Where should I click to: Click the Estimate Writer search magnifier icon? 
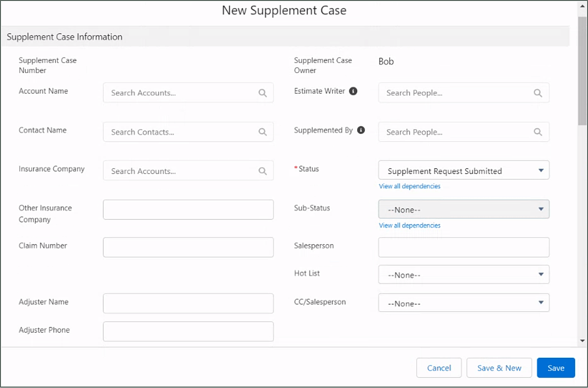tap(538, 93)
